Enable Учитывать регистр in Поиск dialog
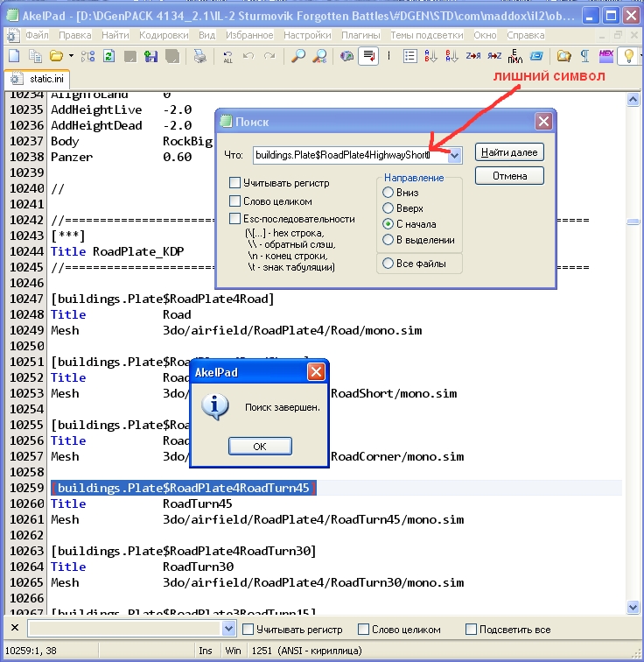The width and height of the screenshot is (644, 662). point(234,183)
